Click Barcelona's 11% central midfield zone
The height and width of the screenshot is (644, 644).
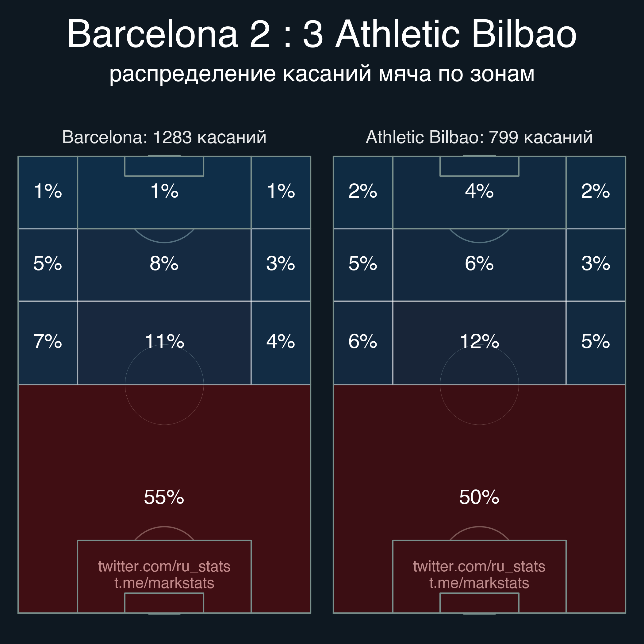point(164,341)
